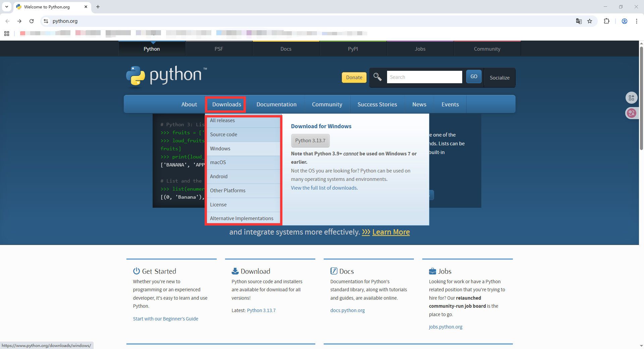The width and height of the screenshot is (644, 349).
Task: Click the page vertical scrollbar
Action: [x=641, y=98]
